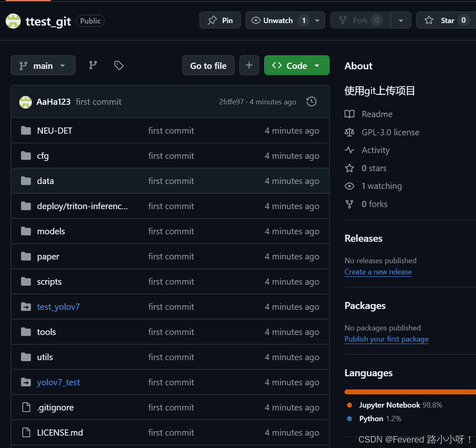The height and width of the screenshot is (448, 476).
Task: Pin the repository
Action: tap(220, 20)
